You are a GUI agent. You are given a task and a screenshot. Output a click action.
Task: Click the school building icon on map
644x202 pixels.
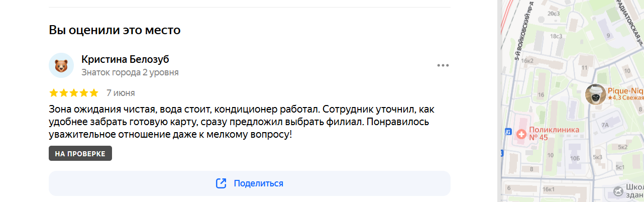click(x=618, y=191)
